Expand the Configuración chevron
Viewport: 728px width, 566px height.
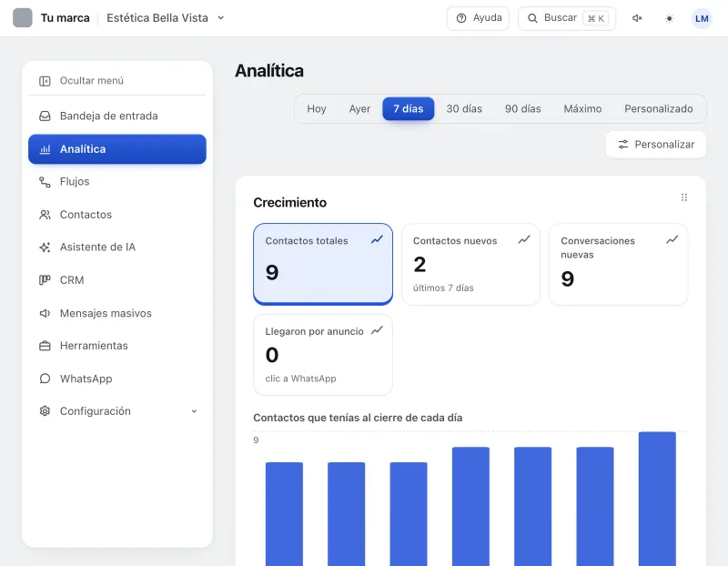point(194,411)
